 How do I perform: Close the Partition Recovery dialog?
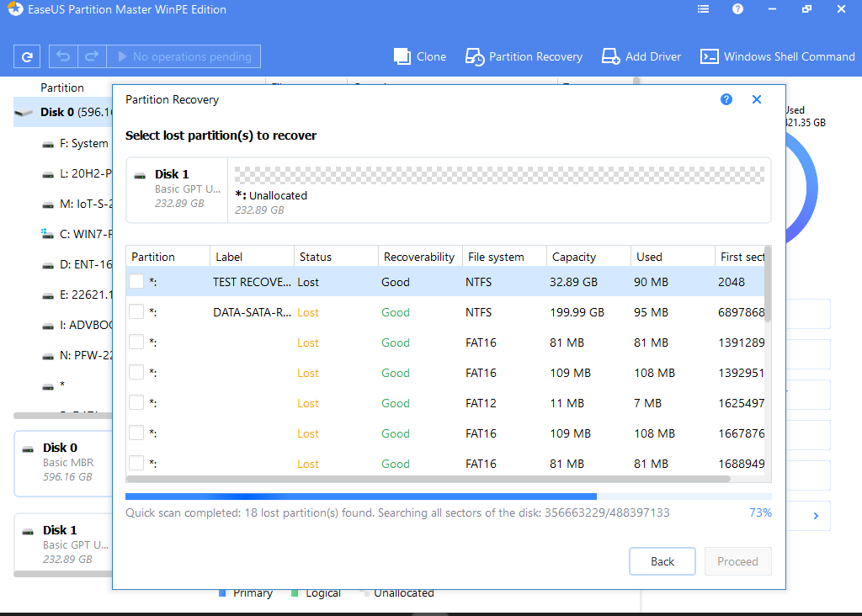pyautogui.click(x=757, y=99)
